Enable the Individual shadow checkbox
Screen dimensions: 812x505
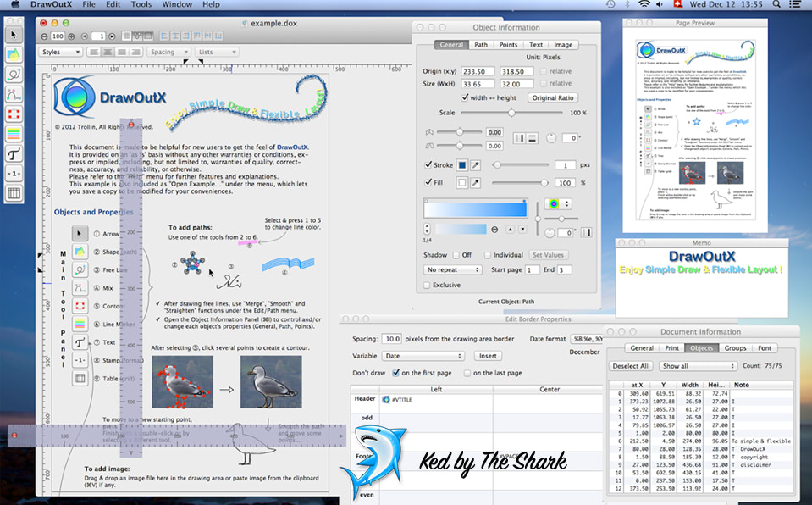pos(488,255)
